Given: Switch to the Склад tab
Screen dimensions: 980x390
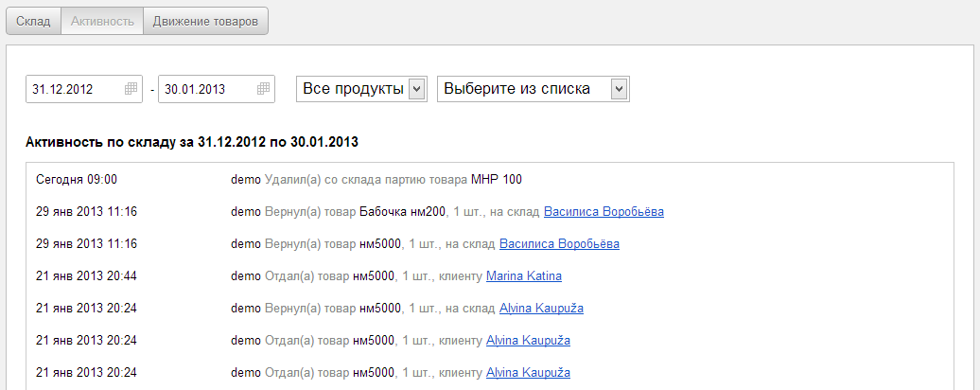Looking at the screenshot, I should (x=34, y=21).
